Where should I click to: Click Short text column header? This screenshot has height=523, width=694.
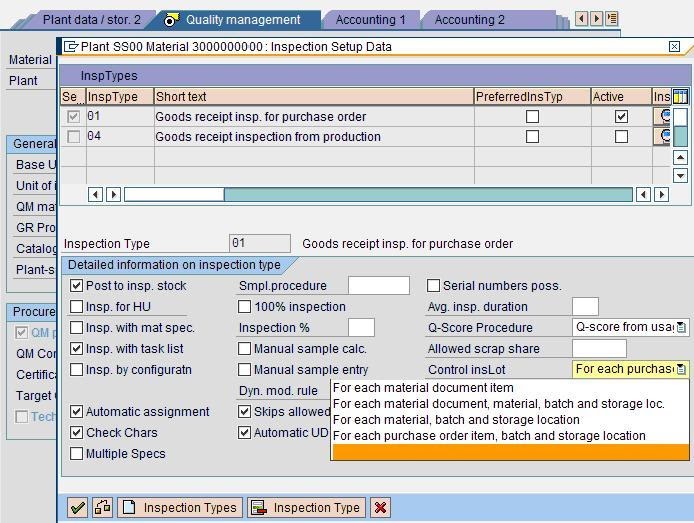313,96
